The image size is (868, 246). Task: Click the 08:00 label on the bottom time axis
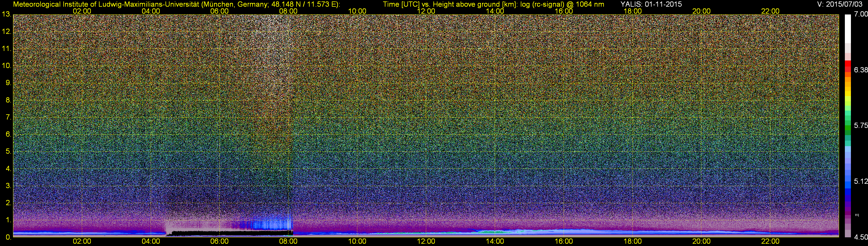tap(288, 241)
